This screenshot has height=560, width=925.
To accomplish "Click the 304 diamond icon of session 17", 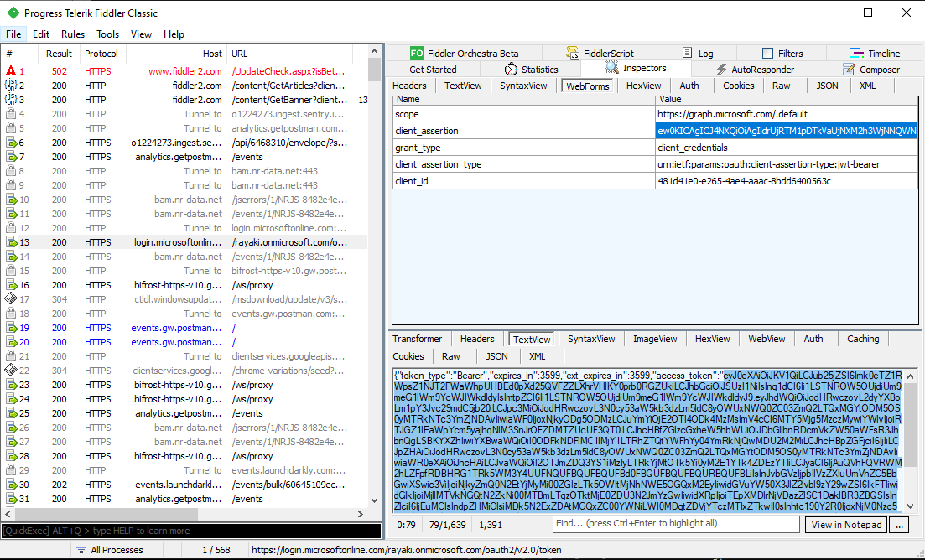I will click(11, 299).
